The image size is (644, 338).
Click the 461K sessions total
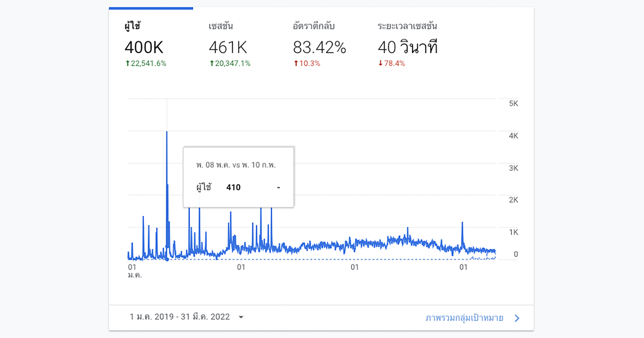(x=228, y=47)
